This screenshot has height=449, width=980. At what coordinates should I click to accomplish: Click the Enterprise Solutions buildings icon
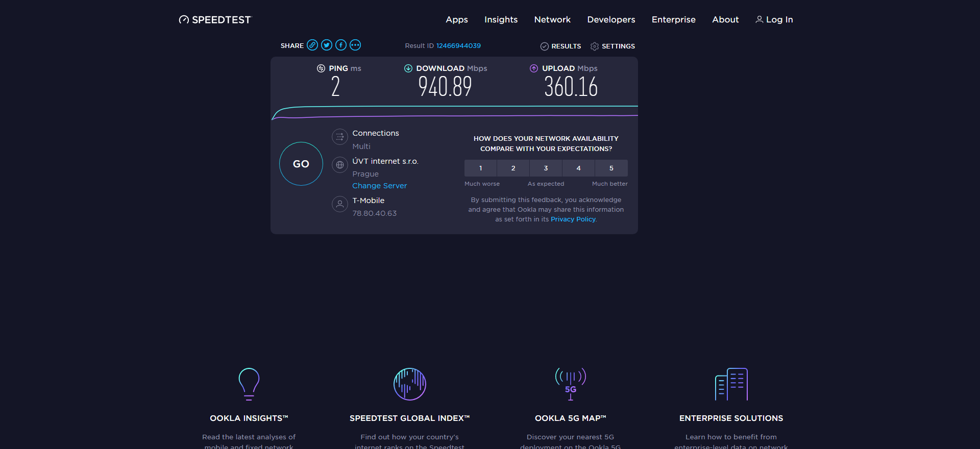point(731,384)
